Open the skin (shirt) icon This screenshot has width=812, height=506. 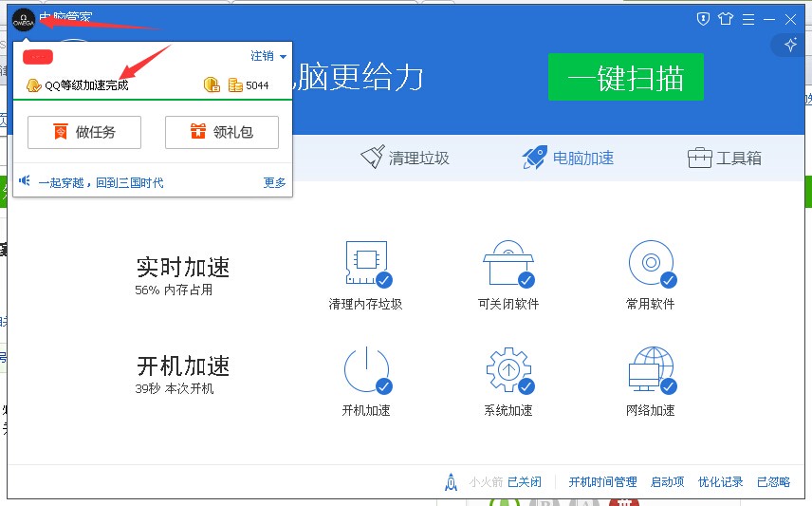point(726,19)
